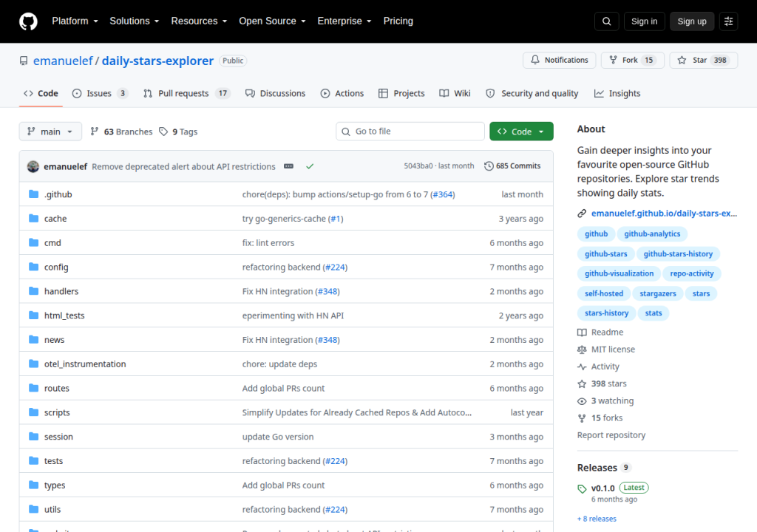Select the self-hosted topic tag
This screenshot has height=532, width=757.
604,293
